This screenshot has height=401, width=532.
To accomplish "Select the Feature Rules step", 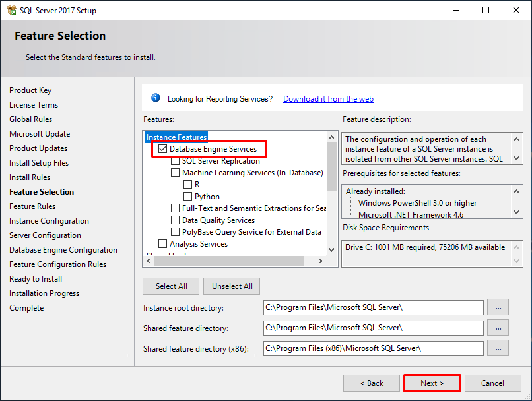I will (x=32, y=206).
